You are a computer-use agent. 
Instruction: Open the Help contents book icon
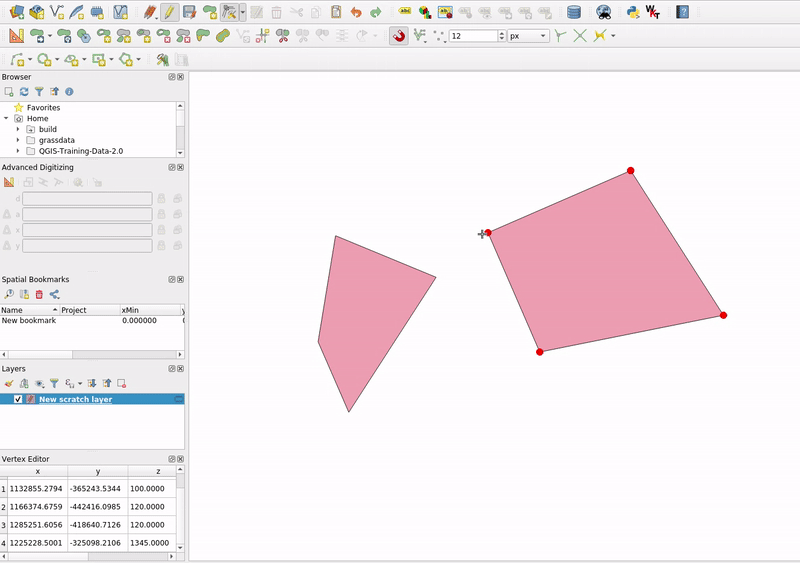click(x=682, y=11)
